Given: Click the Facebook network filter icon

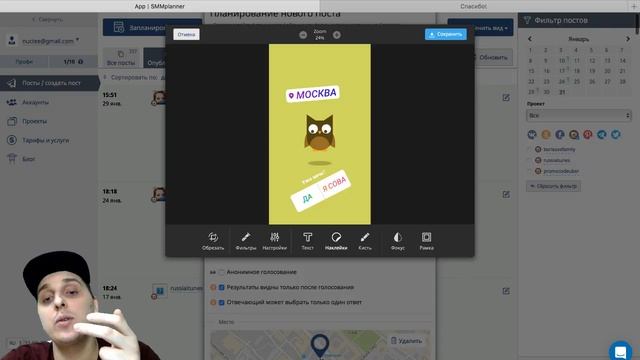Looking at the screenshot, I should click(560, 134).
